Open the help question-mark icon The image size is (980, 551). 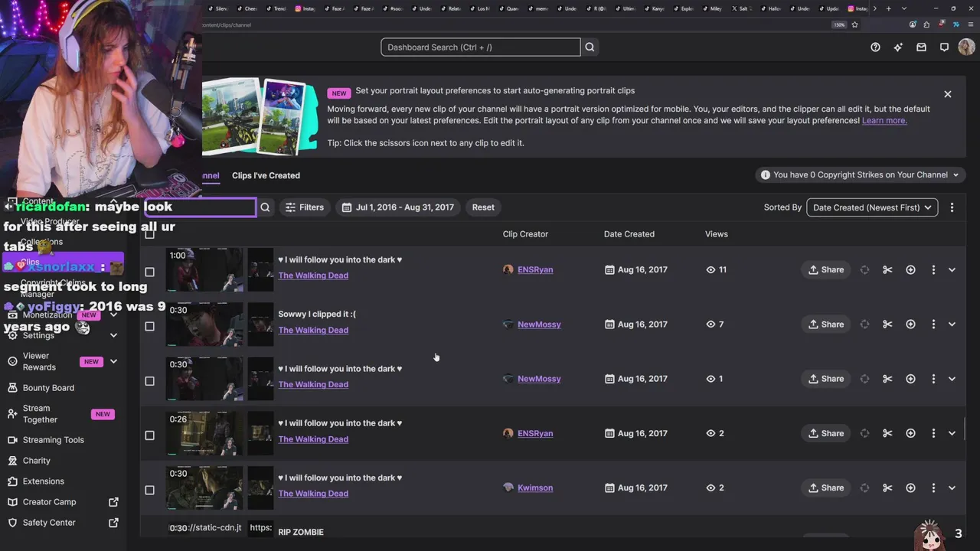point(875,47)
